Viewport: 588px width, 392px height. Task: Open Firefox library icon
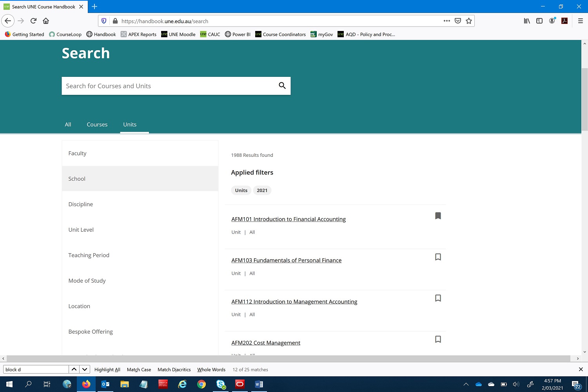tap(527, 21)
